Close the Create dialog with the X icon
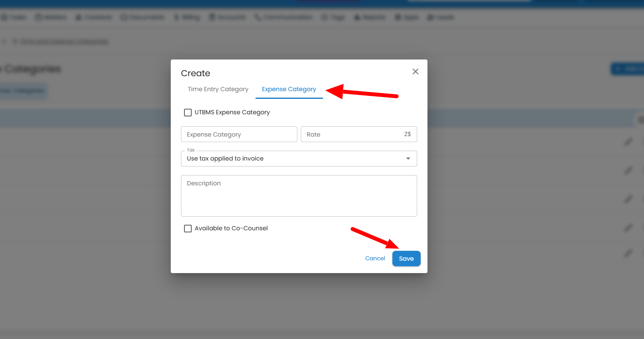This screenshot has width=644, height=339. click(415, 72)
